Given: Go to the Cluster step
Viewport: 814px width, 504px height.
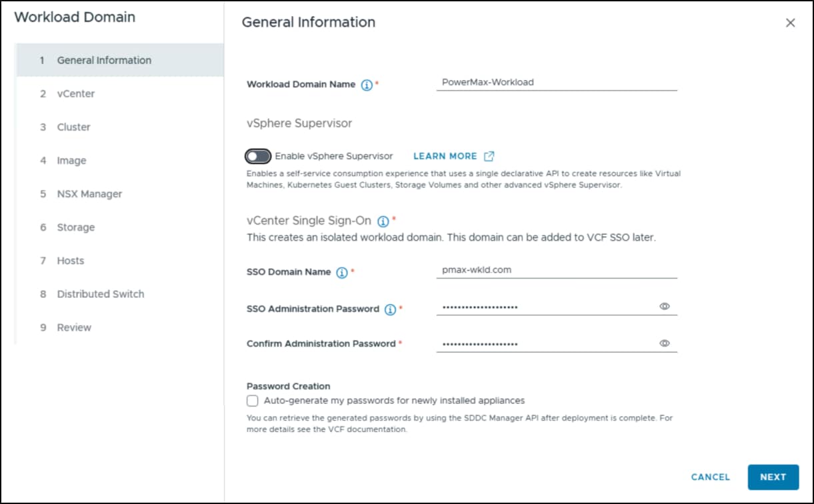Looking at the screenshot, I should 120,127.
